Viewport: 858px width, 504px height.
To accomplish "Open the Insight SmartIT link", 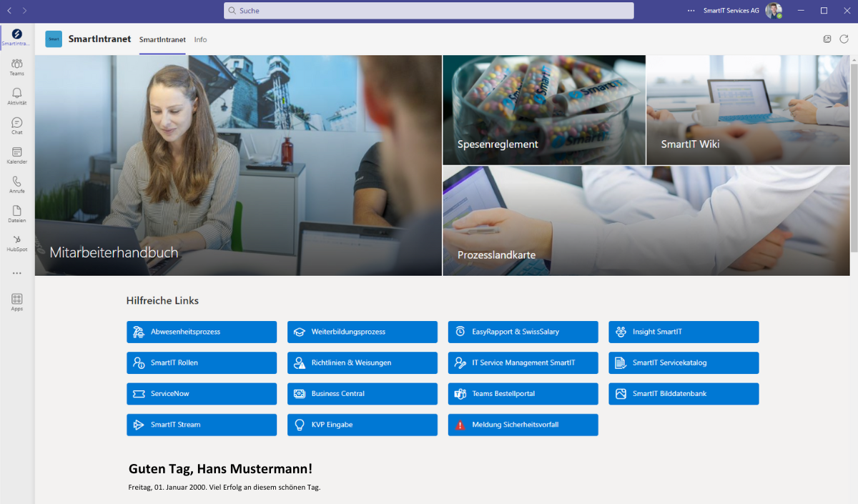I will pos(684,332).
